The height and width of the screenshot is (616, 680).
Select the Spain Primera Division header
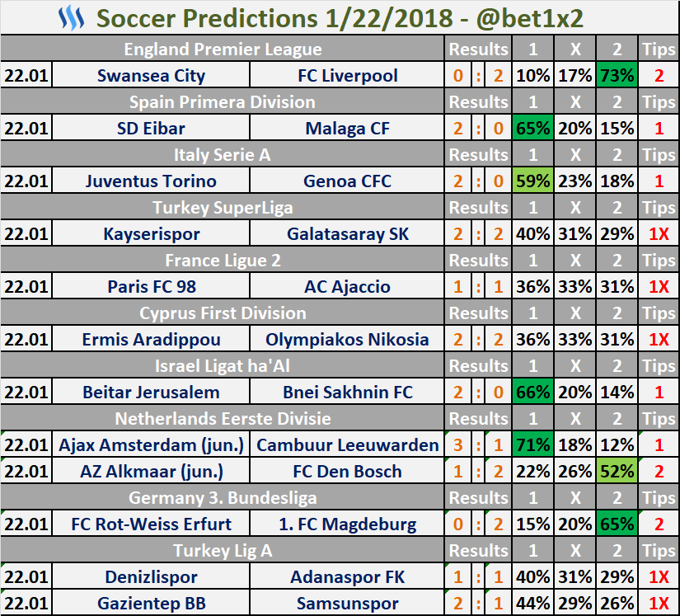(223, 102)
